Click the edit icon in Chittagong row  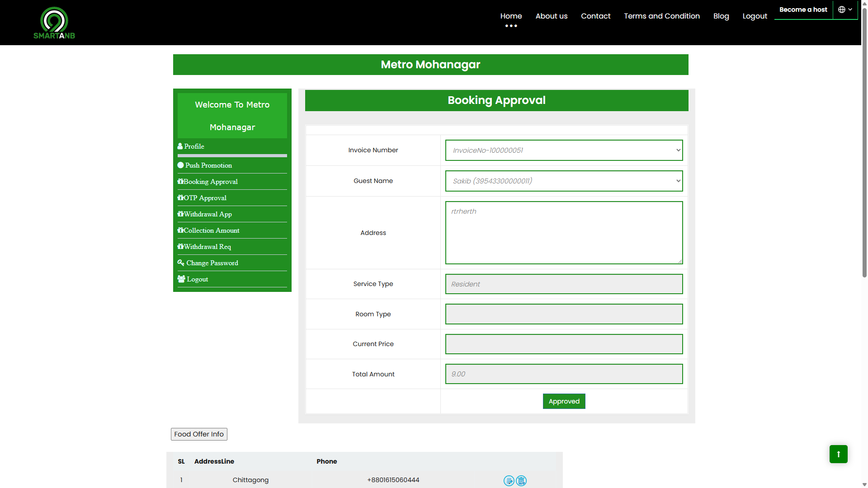pos(509,480)
